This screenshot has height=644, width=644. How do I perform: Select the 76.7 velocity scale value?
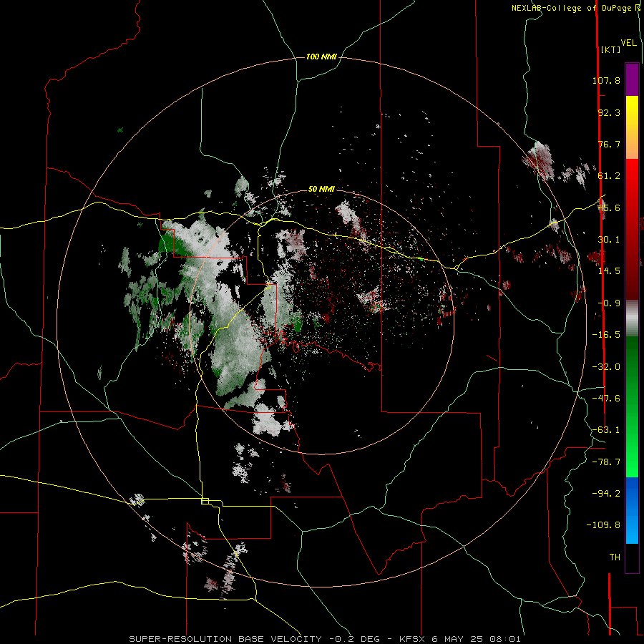pos(609,144)
